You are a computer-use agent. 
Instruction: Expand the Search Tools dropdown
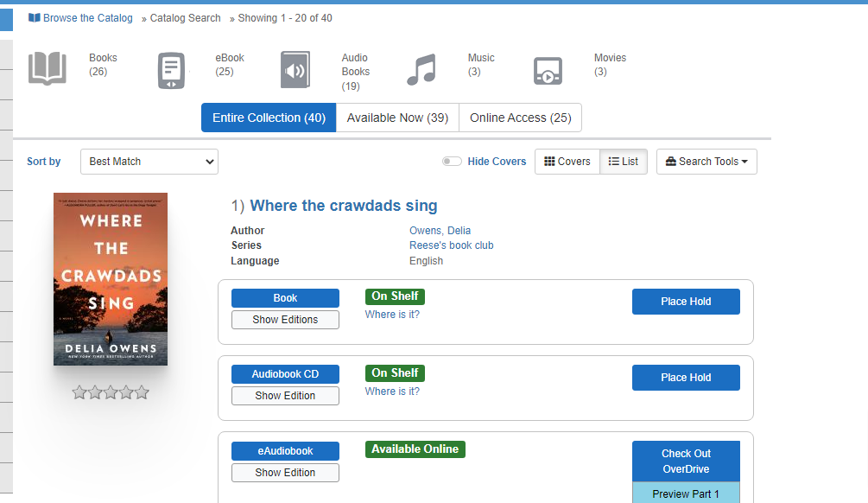click(706, 162)
